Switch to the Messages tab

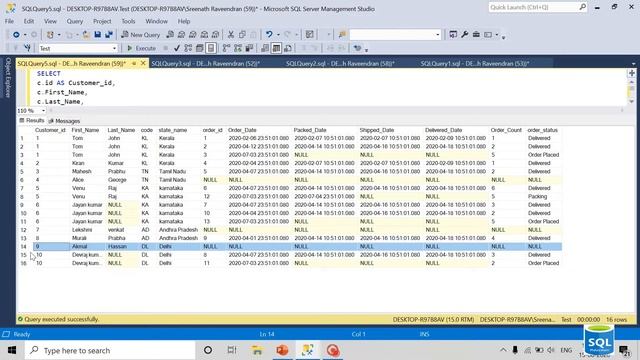(x=64, y=121)
